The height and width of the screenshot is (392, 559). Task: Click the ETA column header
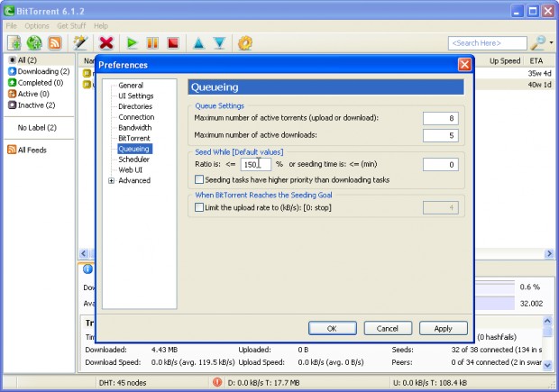pos(538,61)
